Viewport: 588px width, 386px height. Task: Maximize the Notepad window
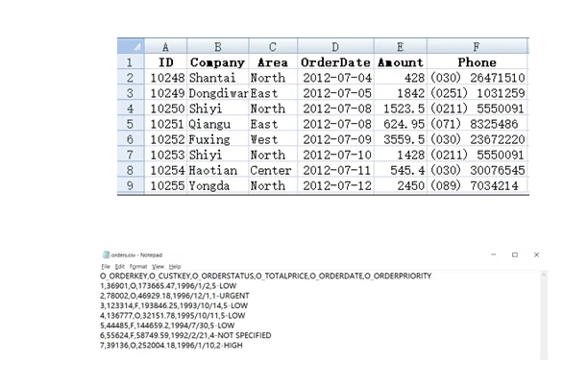coord(515,254)
